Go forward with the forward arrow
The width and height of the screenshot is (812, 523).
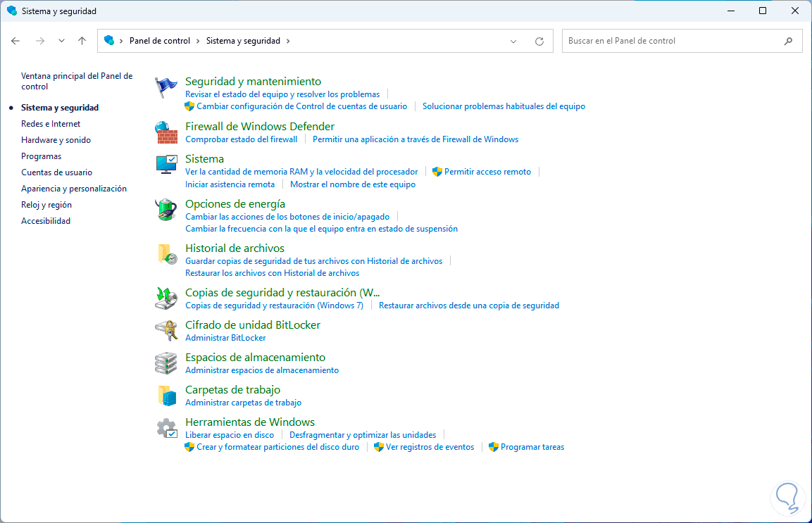[40, 41]
